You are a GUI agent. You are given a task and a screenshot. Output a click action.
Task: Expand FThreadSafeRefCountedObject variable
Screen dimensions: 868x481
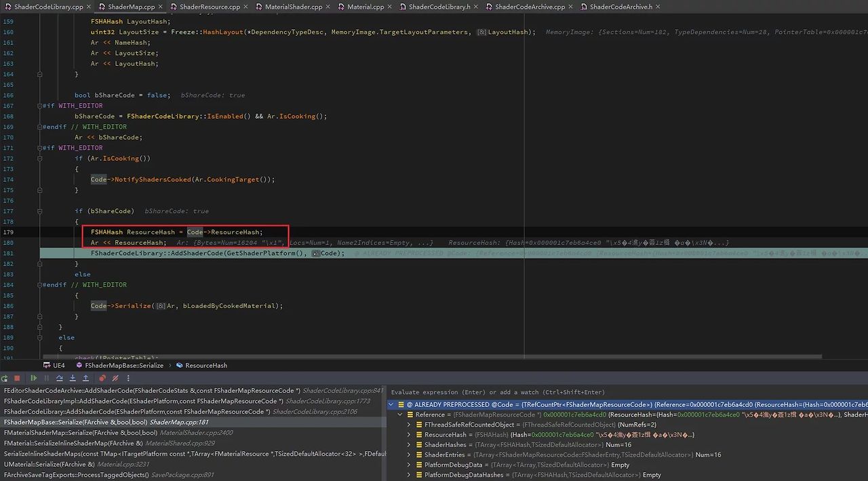(409, 425)
